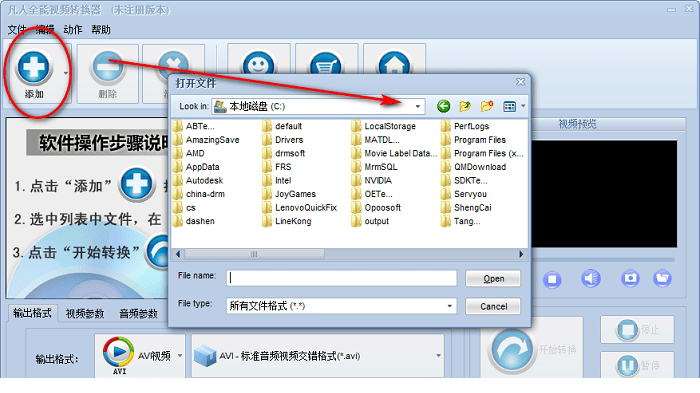This screenshot has height=393, width=700.
Task: Open the 文件 menu
Action: tap(17, 30)
